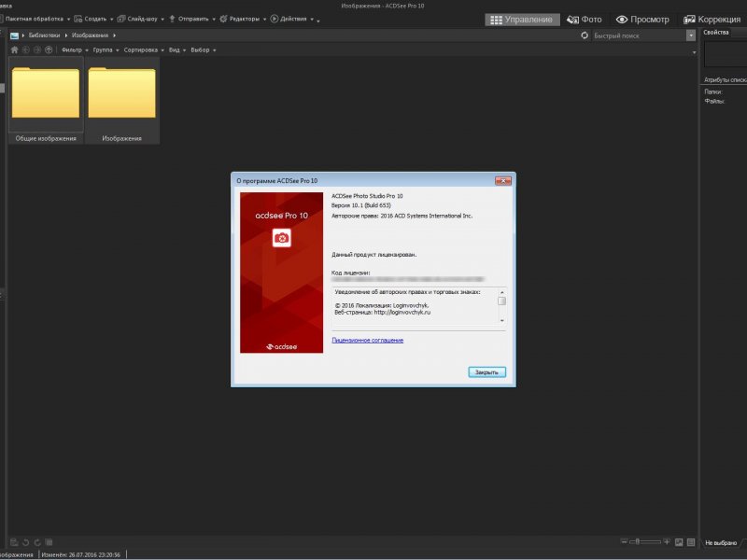Screen dimensions: 747x560
Task: Expand the Group (Группа) dropdown
Action: [118, 50]
